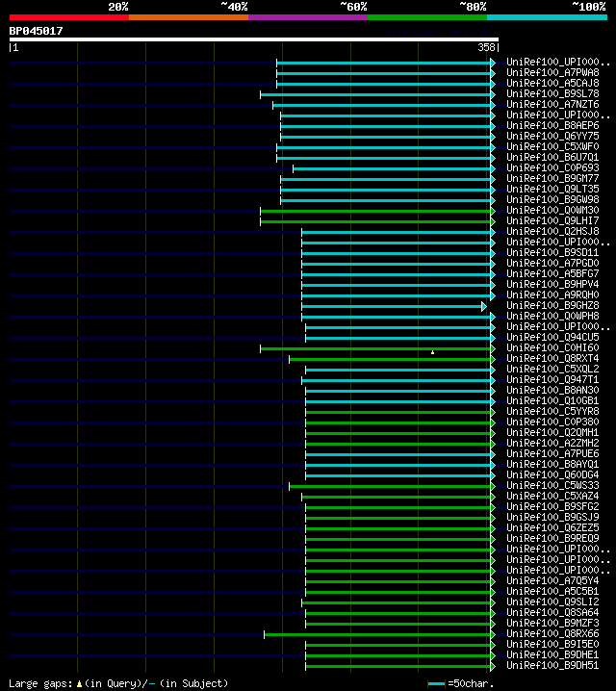The height and width of the screenshot is (691, 616).
Task: Click the purple ~60% identity legend segment
Action: (x=308, y=17)
